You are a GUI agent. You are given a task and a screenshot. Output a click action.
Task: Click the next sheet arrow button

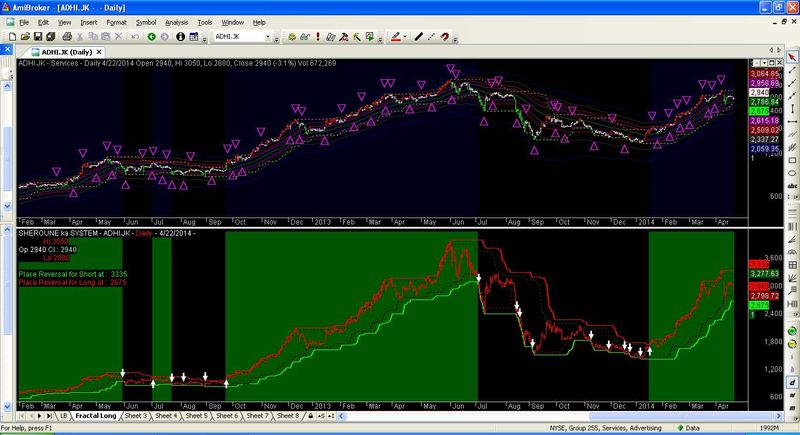click(x=39, y=416)
